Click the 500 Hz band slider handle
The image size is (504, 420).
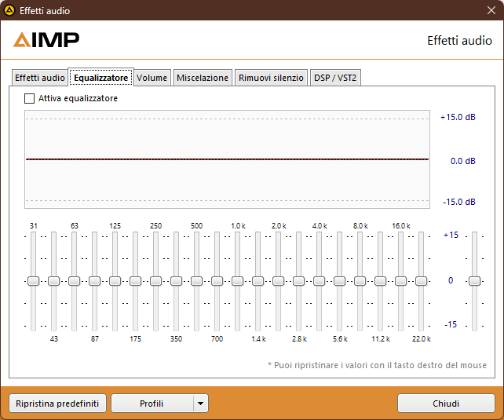196,281
